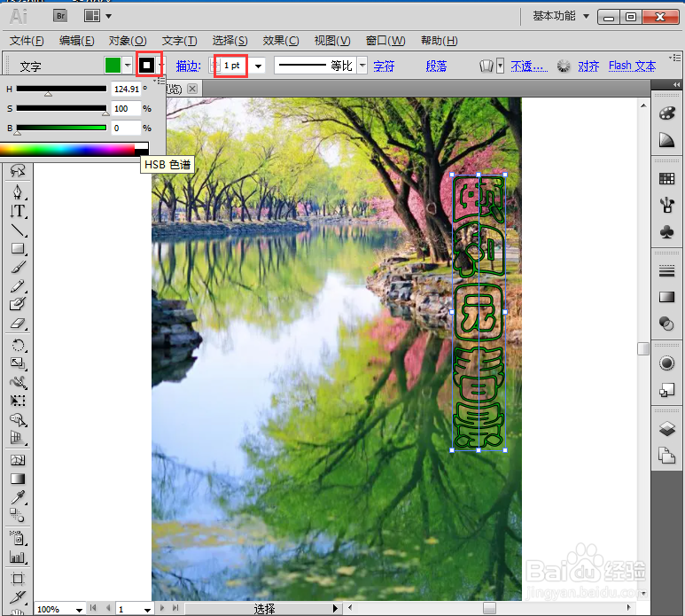685x616 pixels.
Task: Open the 文件(F) menu
Action: tap(27, 41)
